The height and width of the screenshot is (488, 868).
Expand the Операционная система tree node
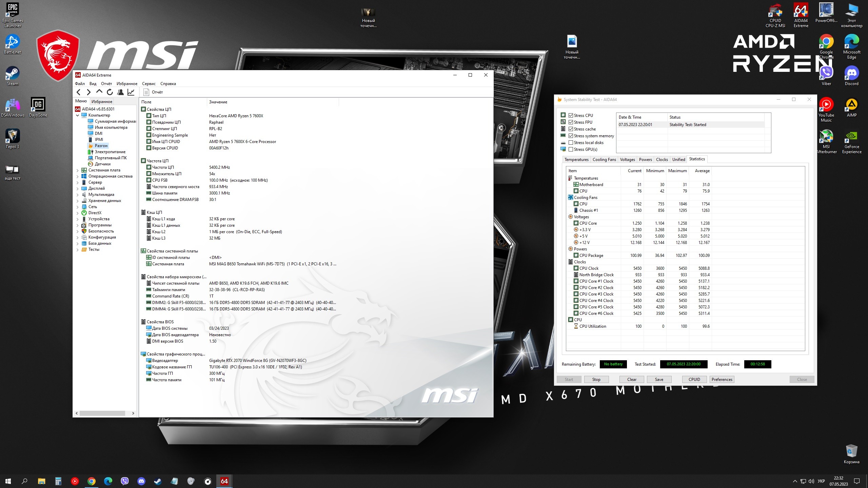point(77,176)
